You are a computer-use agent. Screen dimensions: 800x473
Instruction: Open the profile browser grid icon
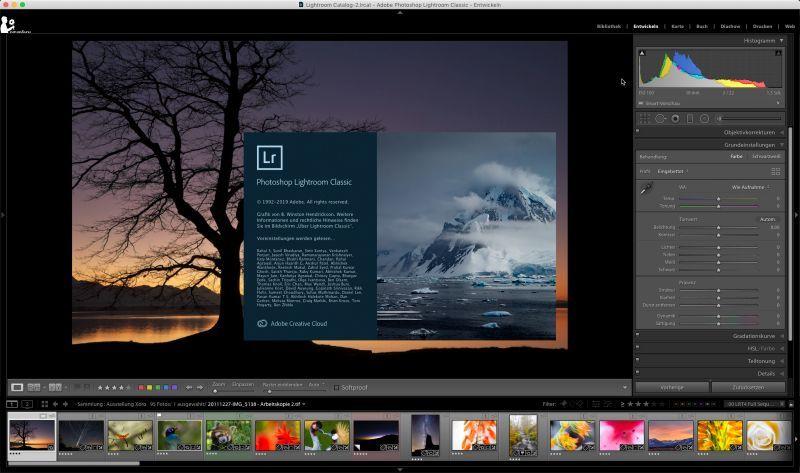[x=776, y=171]
